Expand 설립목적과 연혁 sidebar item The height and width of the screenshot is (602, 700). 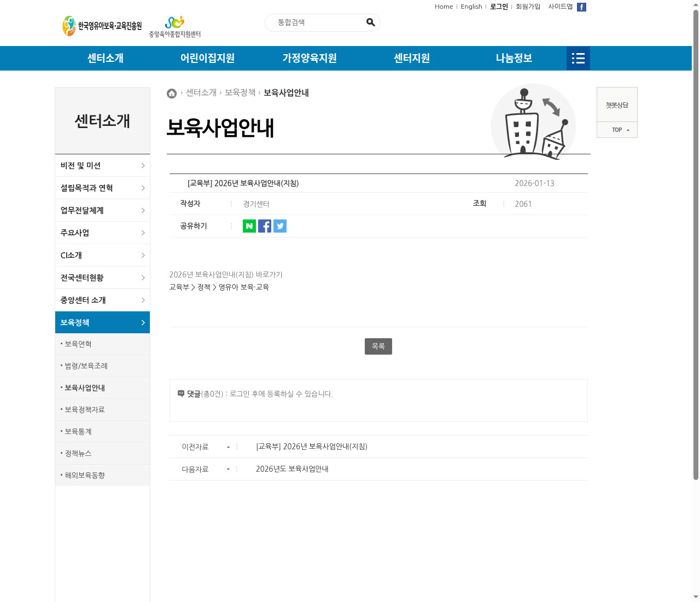pyautogui.click(x=102, y=188)
